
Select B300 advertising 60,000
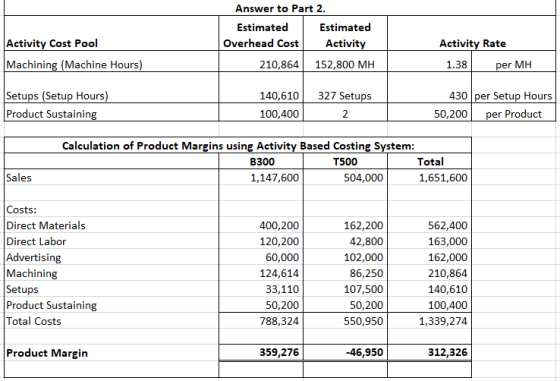(261, 257)
